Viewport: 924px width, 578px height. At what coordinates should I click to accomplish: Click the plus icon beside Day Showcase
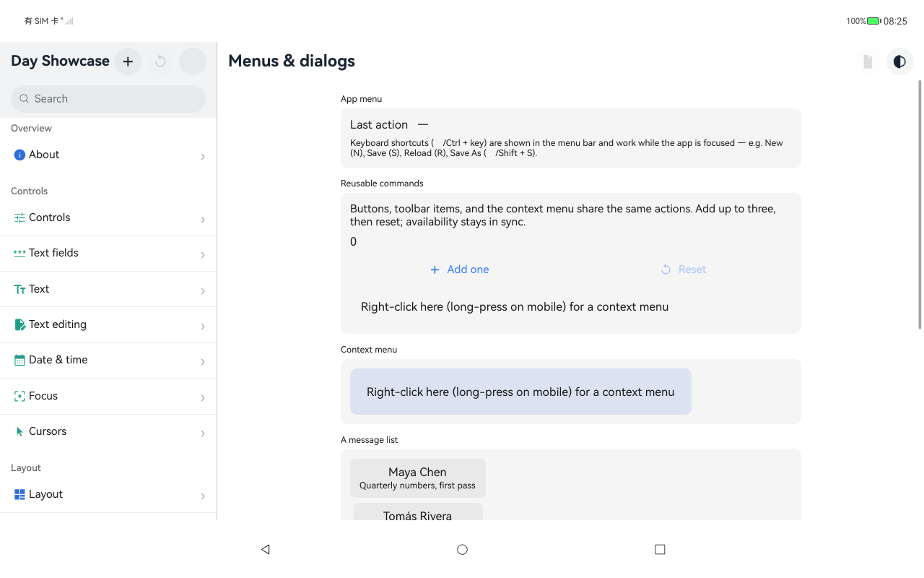128,61
